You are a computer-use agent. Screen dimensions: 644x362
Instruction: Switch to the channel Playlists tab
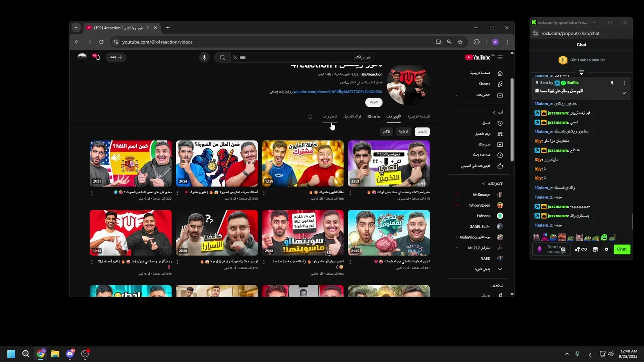pyautogui.click(x=352, y=116)
